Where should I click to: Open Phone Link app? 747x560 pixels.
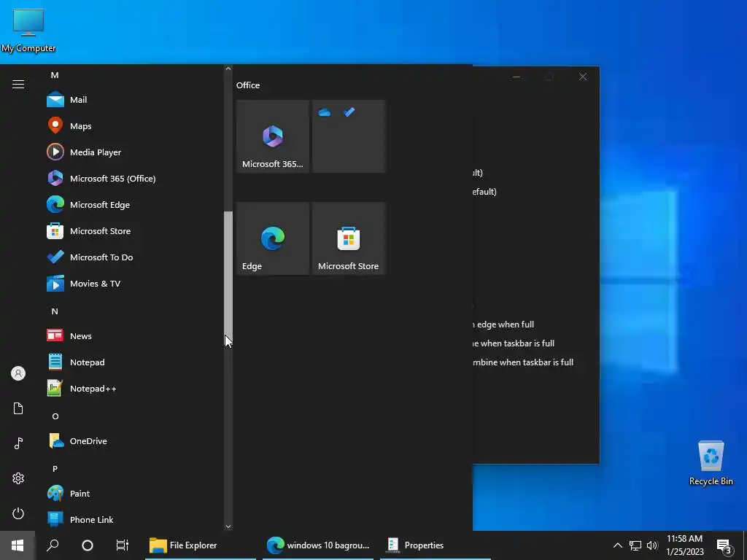(x=133, y=519)
